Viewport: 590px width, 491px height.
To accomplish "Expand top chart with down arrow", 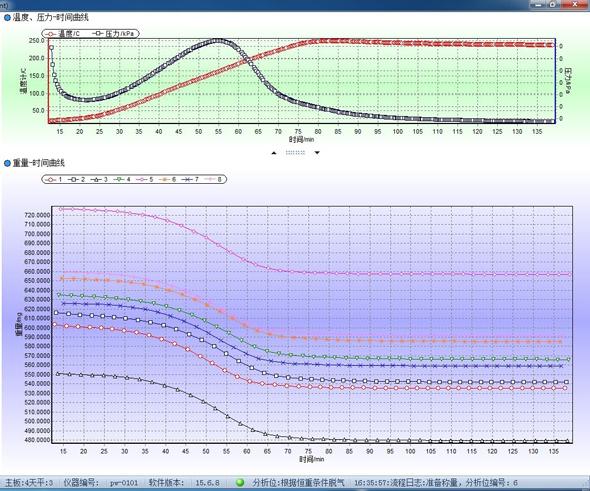I will tap(317, 153).
